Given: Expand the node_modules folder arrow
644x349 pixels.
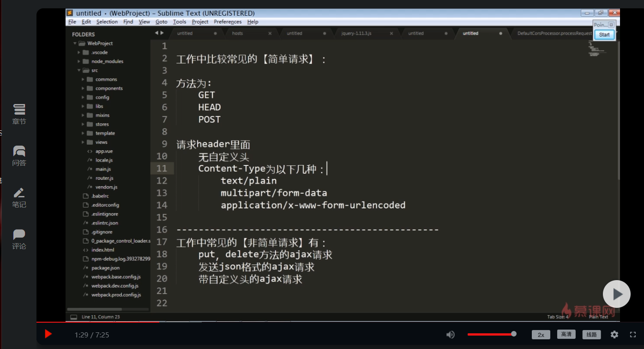Looking at the screenshot, I should [x=79, y=61].
